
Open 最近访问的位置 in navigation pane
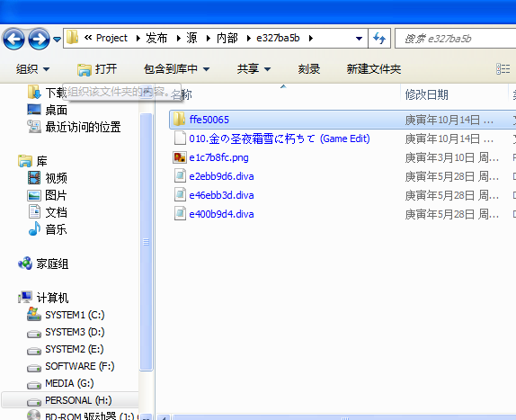[x=74, y=127]
